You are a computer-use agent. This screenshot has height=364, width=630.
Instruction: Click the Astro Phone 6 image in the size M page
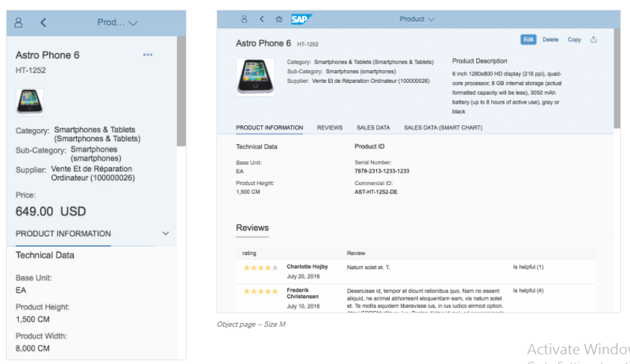point(255,77)
